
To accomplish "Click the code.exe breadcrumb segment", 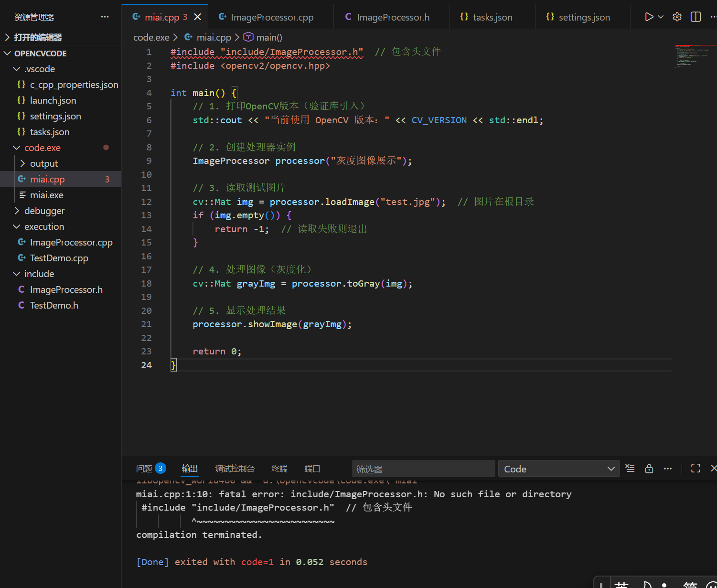I will [x=151, y=37].
